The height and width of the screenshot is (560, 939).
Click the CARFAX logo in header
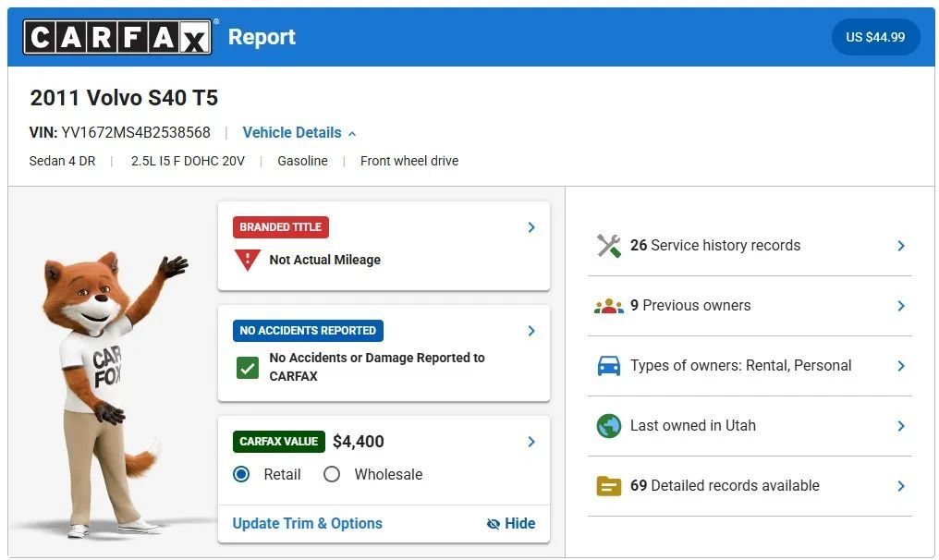(117, 37)
